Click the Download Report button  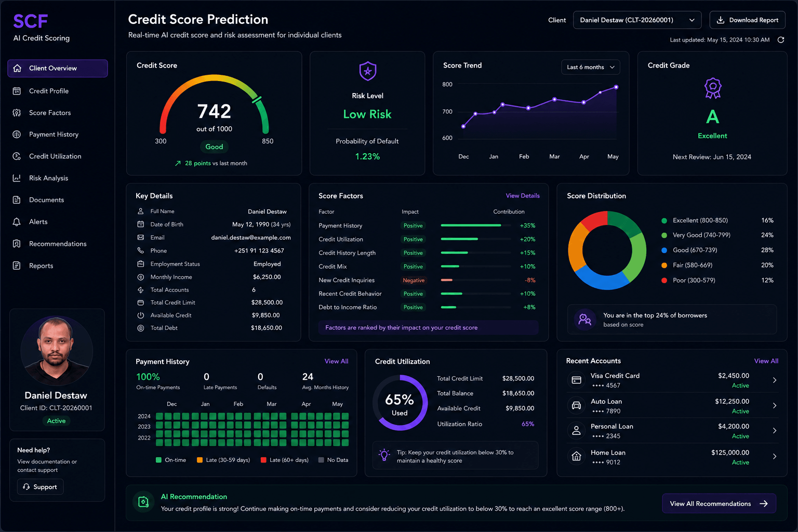pos(747,20)
